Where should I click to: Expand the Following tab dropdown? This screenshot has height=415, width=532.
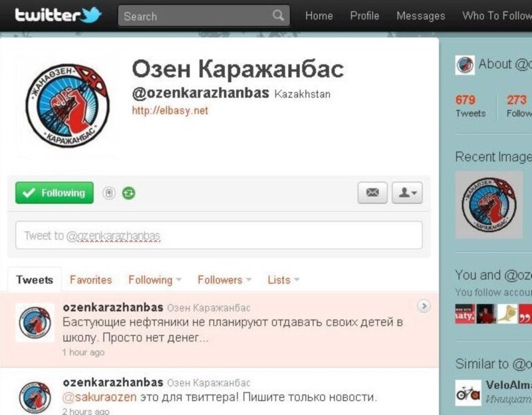[x=155, y=280]
